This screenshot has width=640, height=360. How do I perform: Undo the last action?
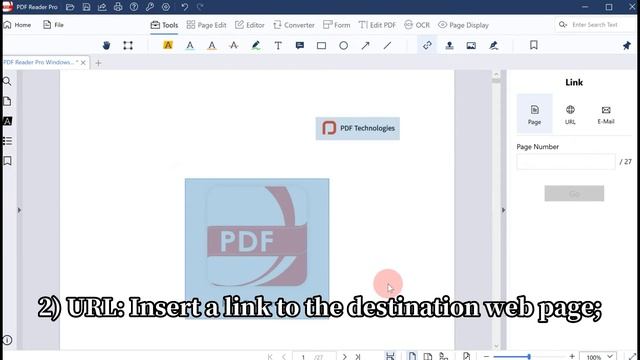(x=184, y=7)
